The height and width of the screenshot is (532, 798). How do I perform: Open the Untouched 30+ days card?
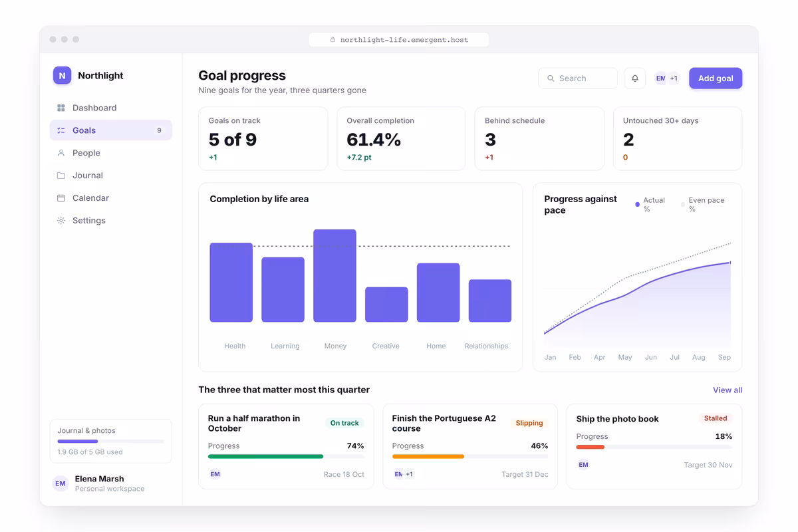tap(678, 139)
